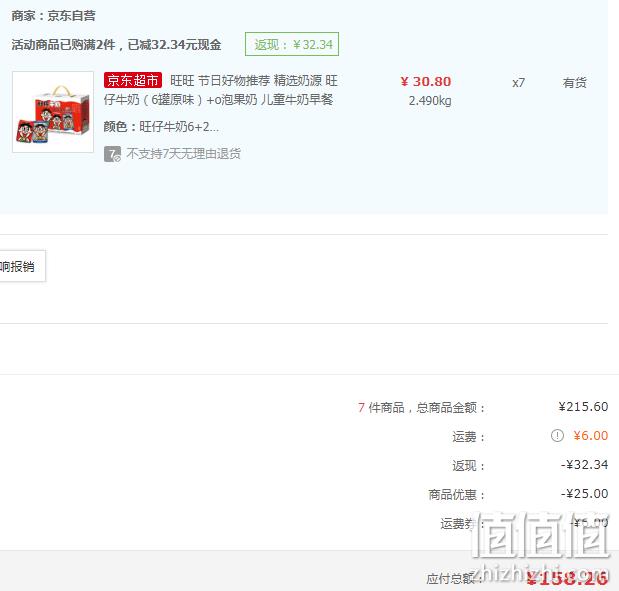Select the 商品优惠 -¥25.00 value

[x=584, y=494]
